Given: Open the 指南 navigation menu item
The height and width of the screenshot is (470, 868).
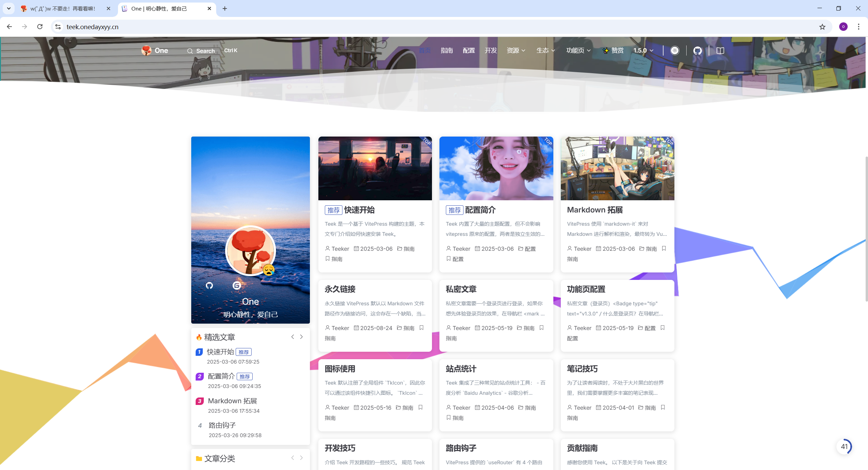Looking at the screenshot, I should pos(447,50).
